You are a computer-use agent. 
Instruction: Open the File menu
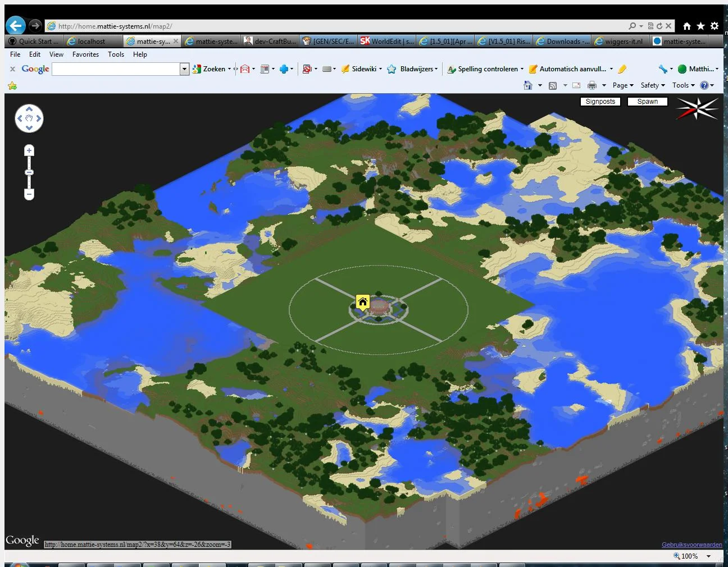click(15, 54)
